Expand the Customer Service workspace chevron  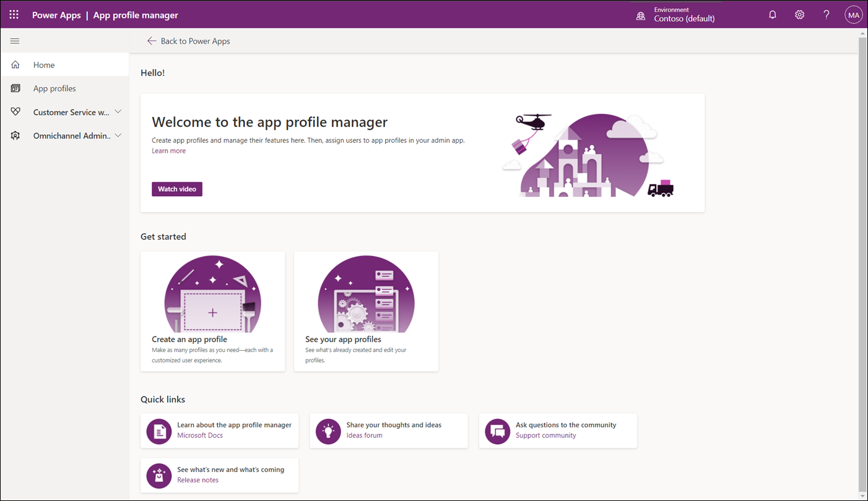pyautogui.click(x=118, y=112)
